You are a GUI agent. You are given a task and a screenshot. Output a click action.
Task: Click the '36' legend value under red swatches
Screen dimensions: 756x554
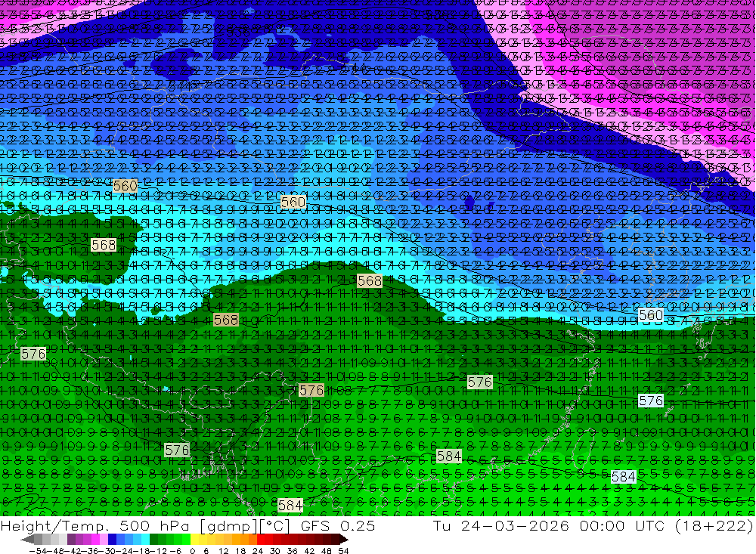pyautogui.click(x=292, y=551)
